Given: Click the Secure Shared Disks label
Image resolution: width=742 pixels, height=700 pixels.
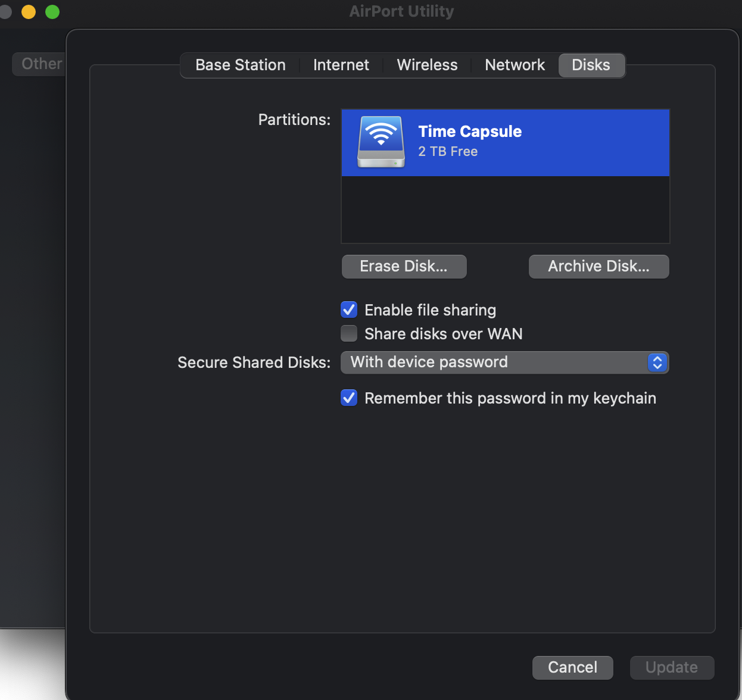Looking at the screenshot, I should coord(254,362).
